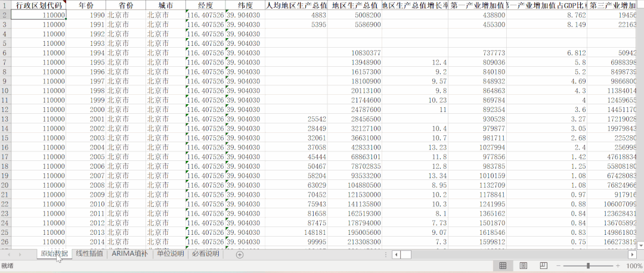Select the 纬度 header cell

(x=245, y=5)
